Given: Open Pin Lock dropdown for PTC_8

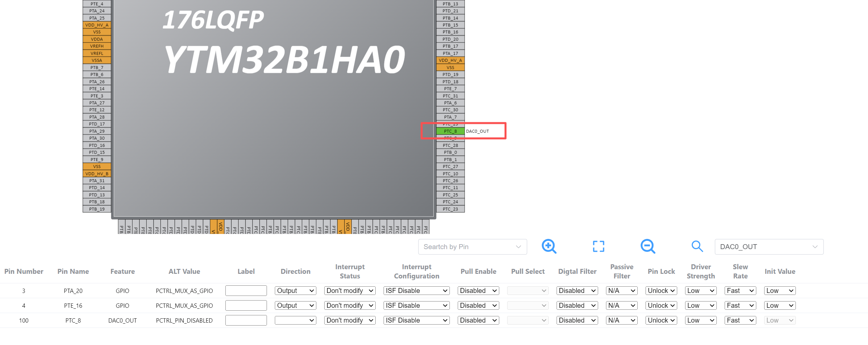Looking at the screenshot, I should pos(661,320).
